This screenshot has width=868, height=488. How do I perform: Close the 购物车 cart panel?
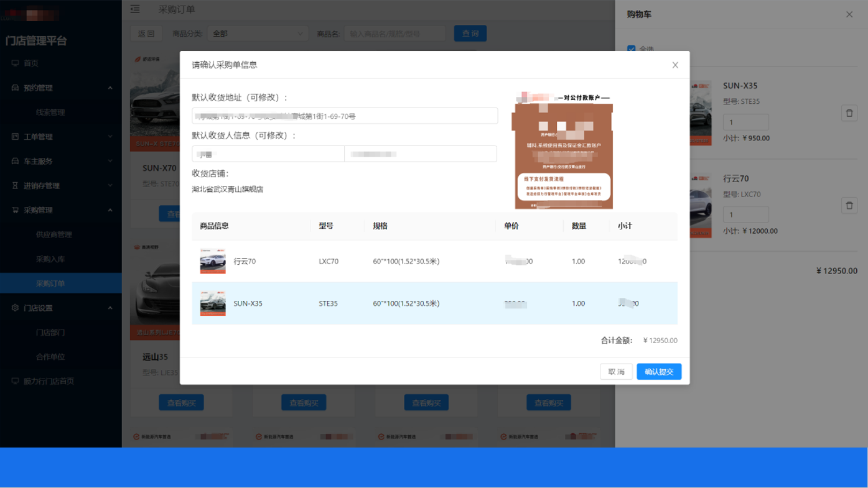tap(849, 14)
